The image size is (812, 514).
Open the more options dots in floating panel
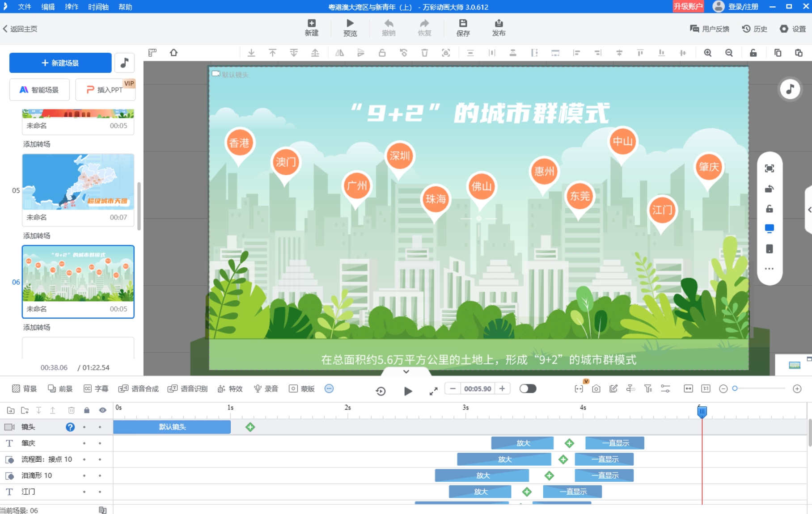769,269
